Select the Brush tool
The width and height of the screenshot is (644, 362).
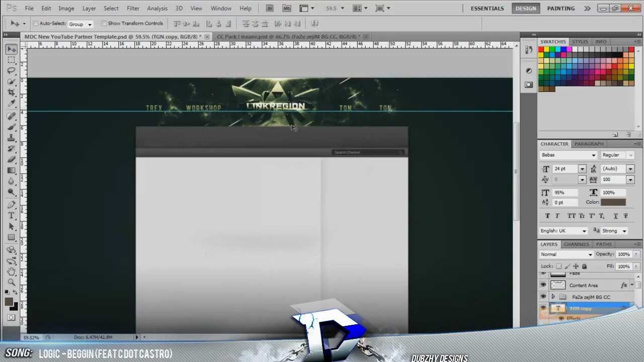coord(12,127)
